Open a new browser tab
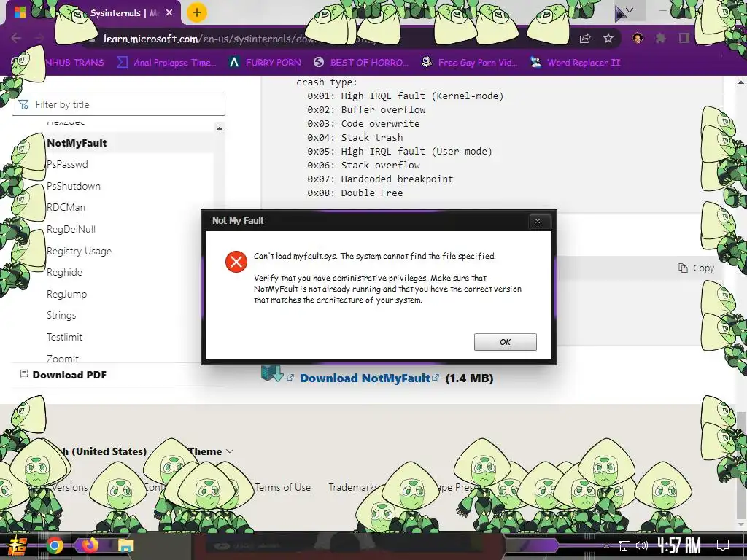This screenshot has width=747, height=560. tap(196, 13)
